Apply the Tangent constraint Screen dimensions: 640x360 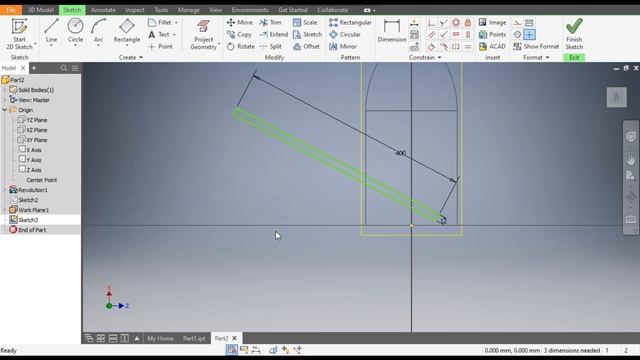(432, 47)
